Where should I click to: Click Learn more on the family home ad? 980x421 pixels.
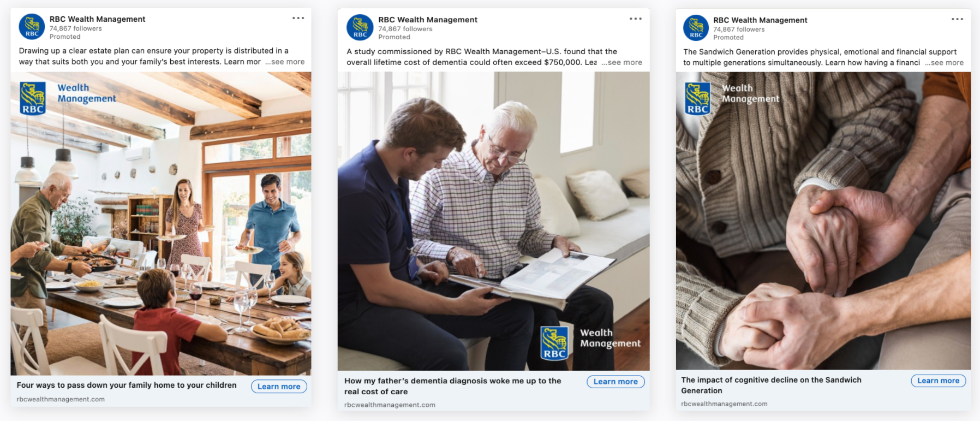pyautogui.click(x=279, y=387)
